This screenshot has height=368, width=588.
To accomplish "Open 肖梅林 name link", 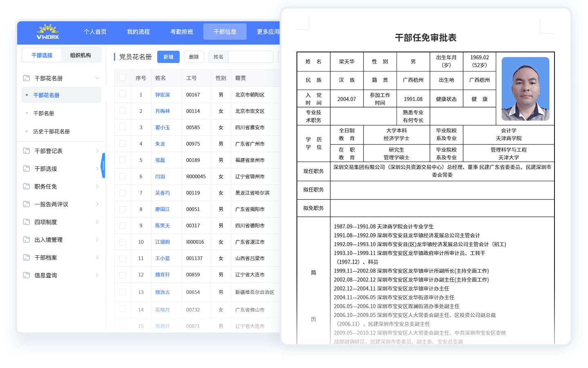I will pyautogui.click(x=163, y=111).
